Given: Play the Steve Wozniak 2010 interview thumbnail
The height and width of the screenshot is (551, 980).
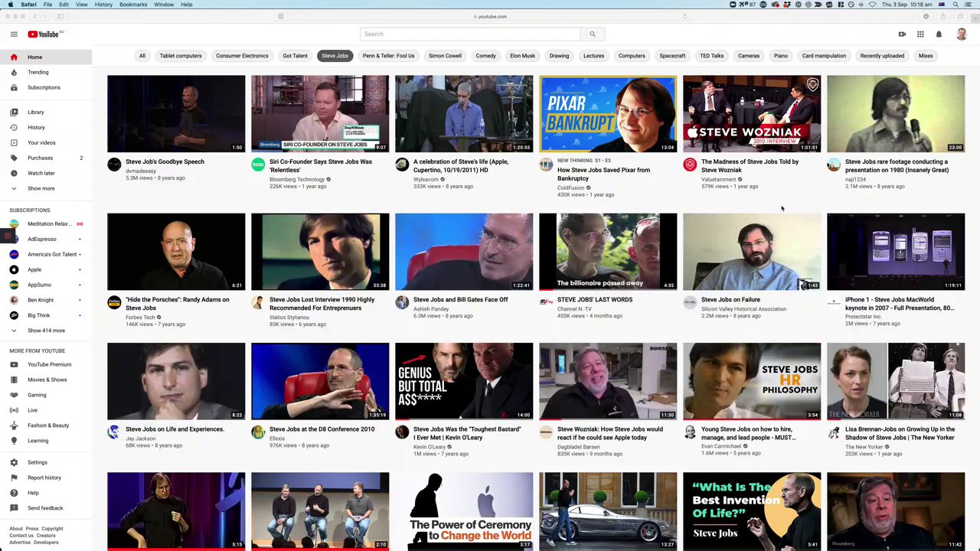Looking at the screenshot, I should tap(752, 113).
